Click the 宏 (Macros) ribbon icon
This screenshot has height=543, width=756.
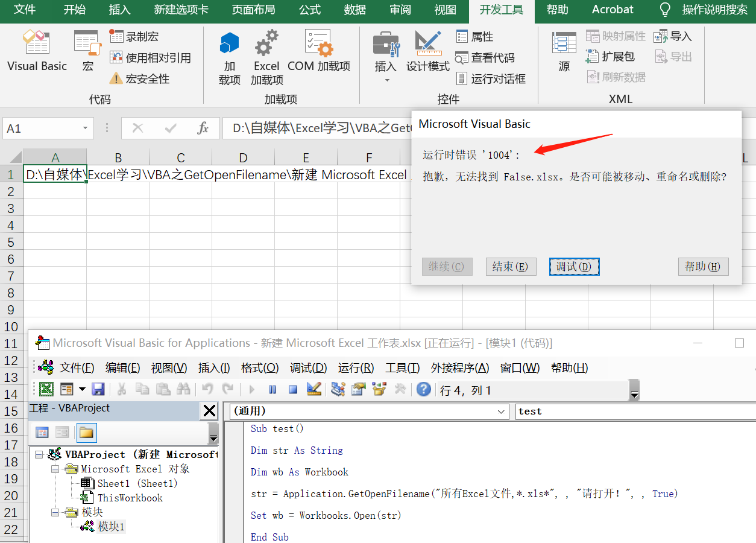[x=88, y=52]
